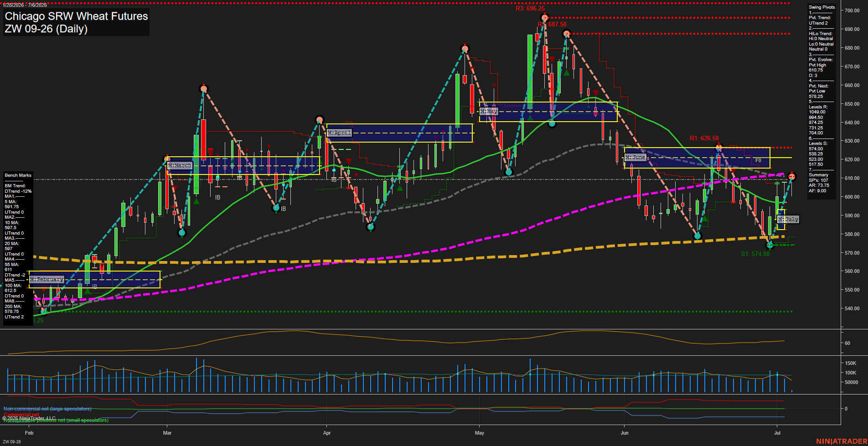Click the DTrend -12% benchmark trend value
This screenshot has height=446, width=868.
click(18, 191)
